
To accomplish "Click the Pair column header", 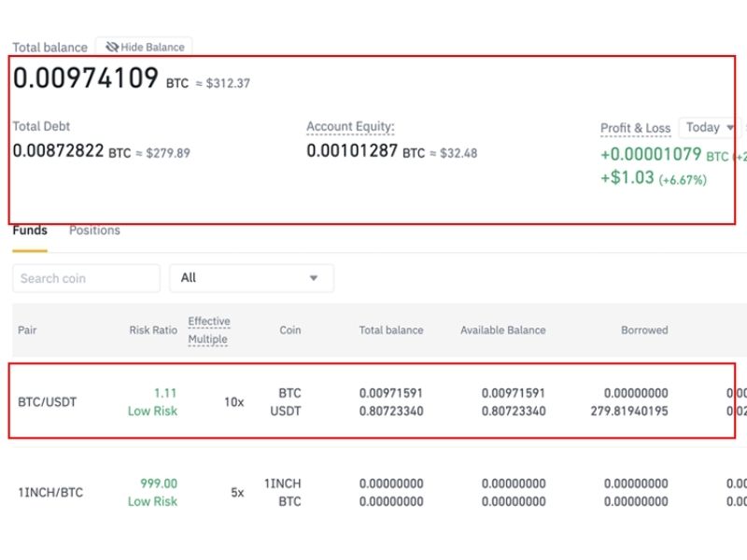I will [x=27, y=330].
